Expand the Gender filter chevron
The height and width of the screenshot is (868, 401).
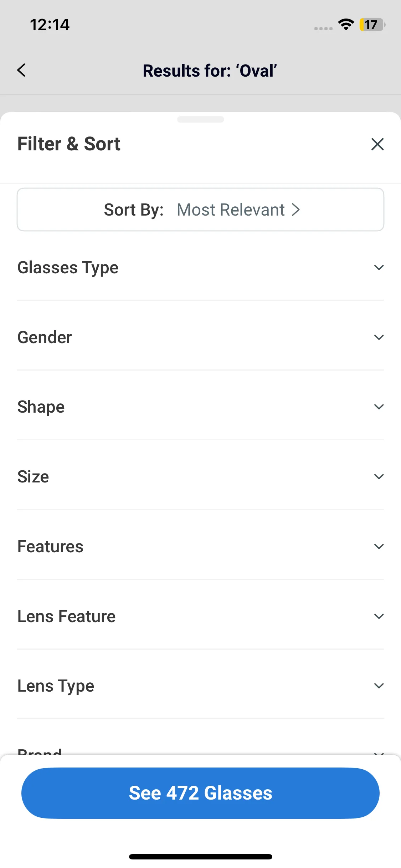(379, 337)
